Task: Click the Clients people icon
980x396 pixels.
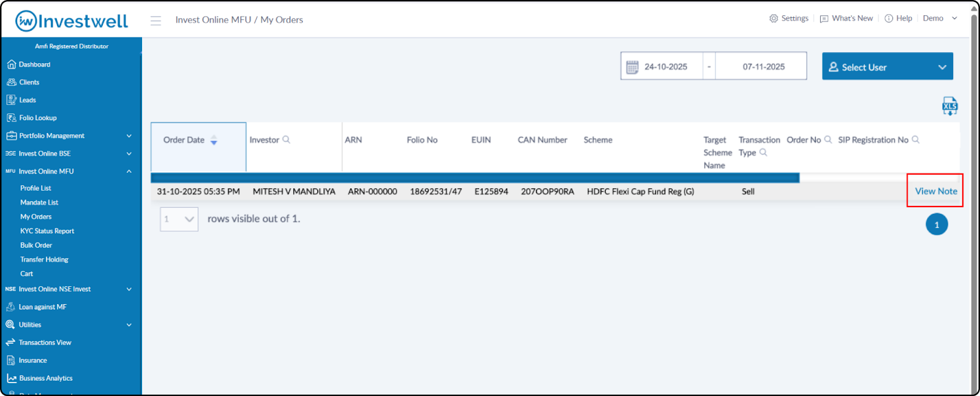Action: [x=11, y=82]
